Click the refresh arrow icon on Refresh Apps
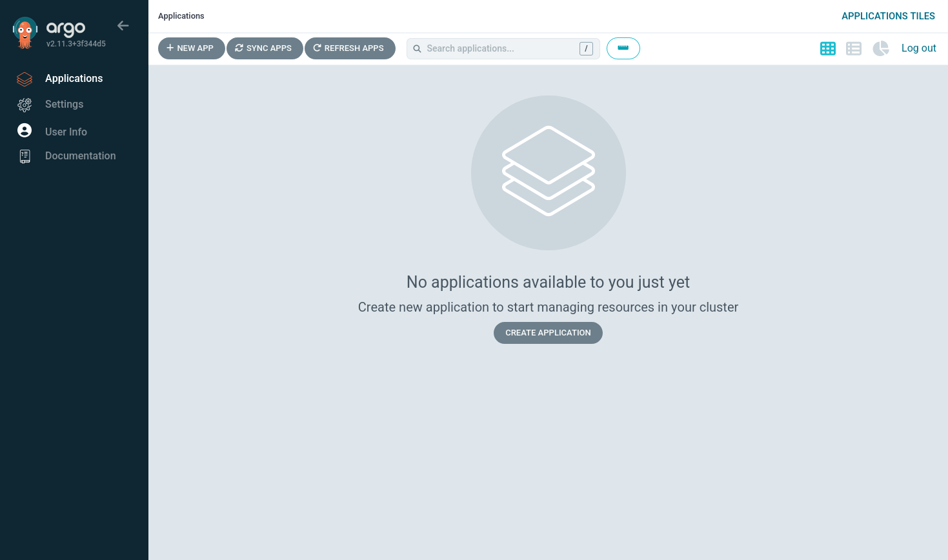948x560 pixels. (316, 48)
